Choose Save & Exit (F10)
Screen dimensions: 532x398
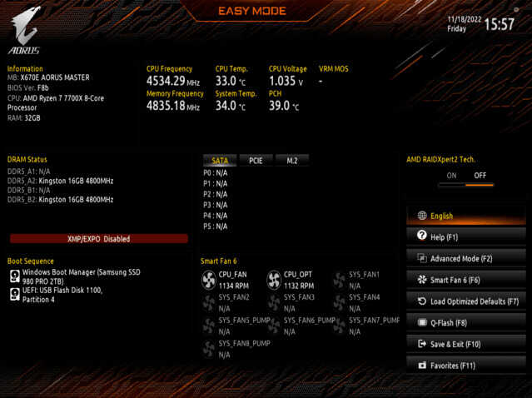click(x=466, y=344)
